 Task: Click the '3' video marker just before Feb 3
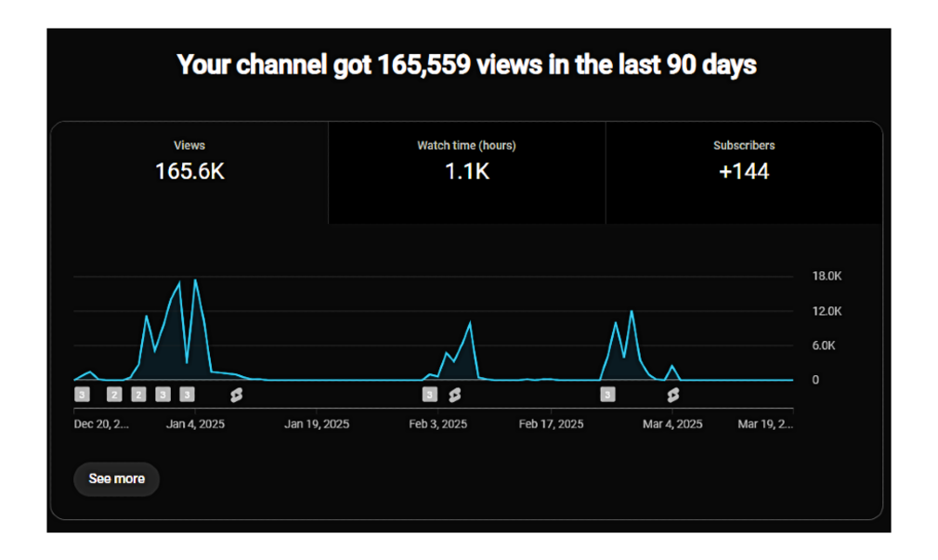pos(429,395)
